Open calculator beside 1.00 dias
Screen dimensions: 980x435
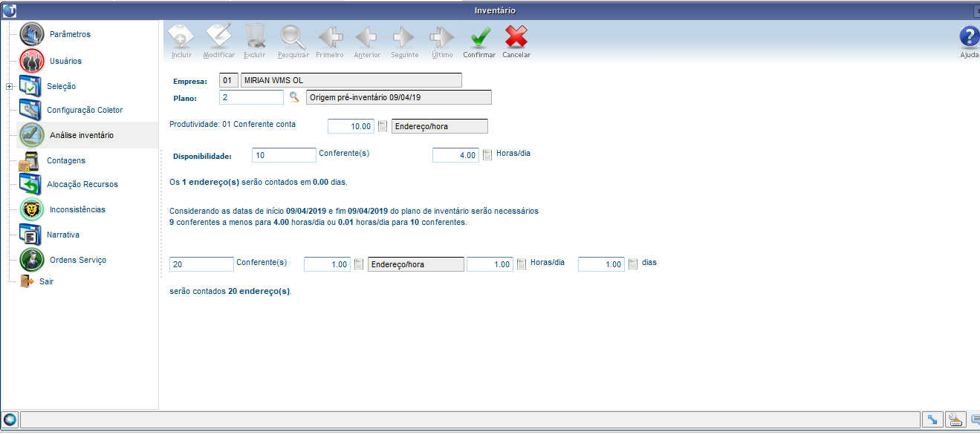[633, 264]
